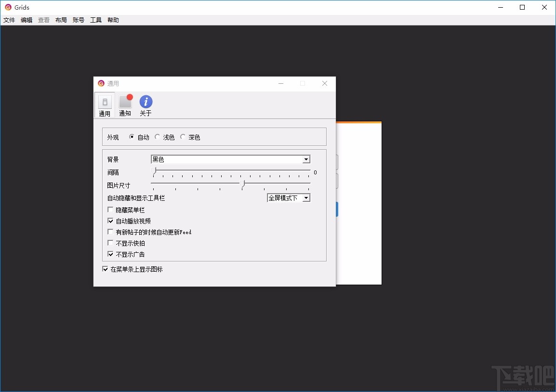Screen dimensions: 556x392
Task: Uncheck the 不显示广告 option
Action: pos(110,254)
